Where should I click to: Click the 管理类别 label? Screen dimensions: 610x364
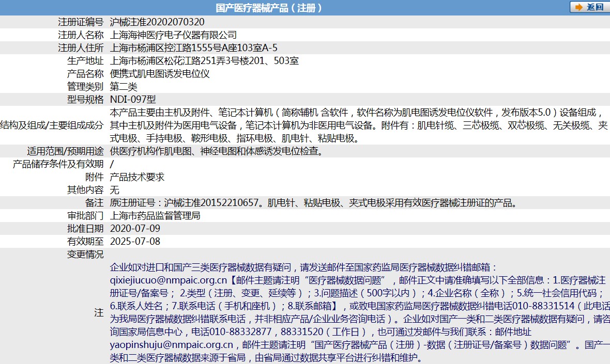click(x=86, y=86)
